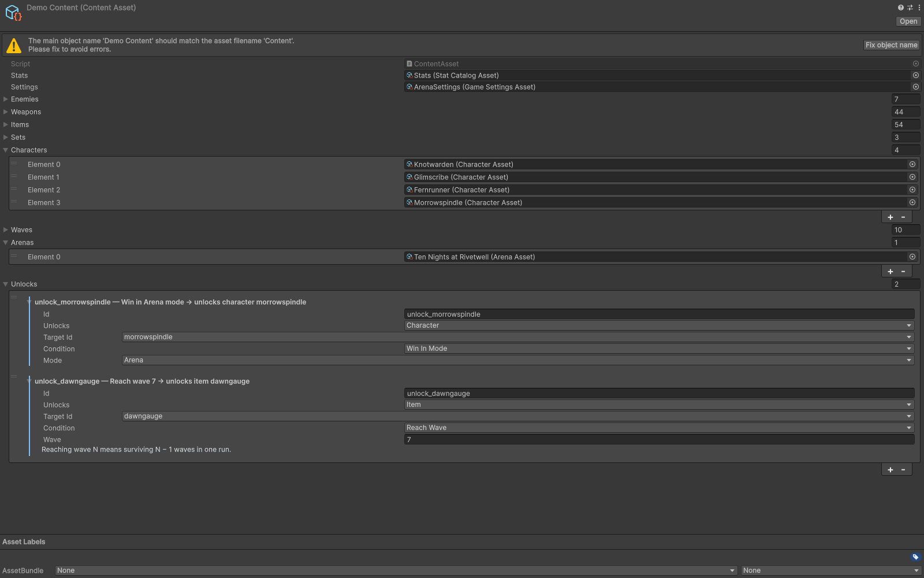Screen dimensions: 924x578
Task: Click the yellow warning icon
Action: coord(14,45)
